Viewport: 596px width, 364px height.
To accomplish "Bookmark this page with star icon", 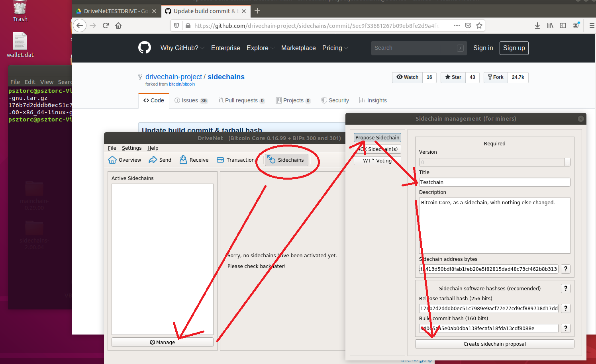I will pyautogui.click(x=479, y=25).
